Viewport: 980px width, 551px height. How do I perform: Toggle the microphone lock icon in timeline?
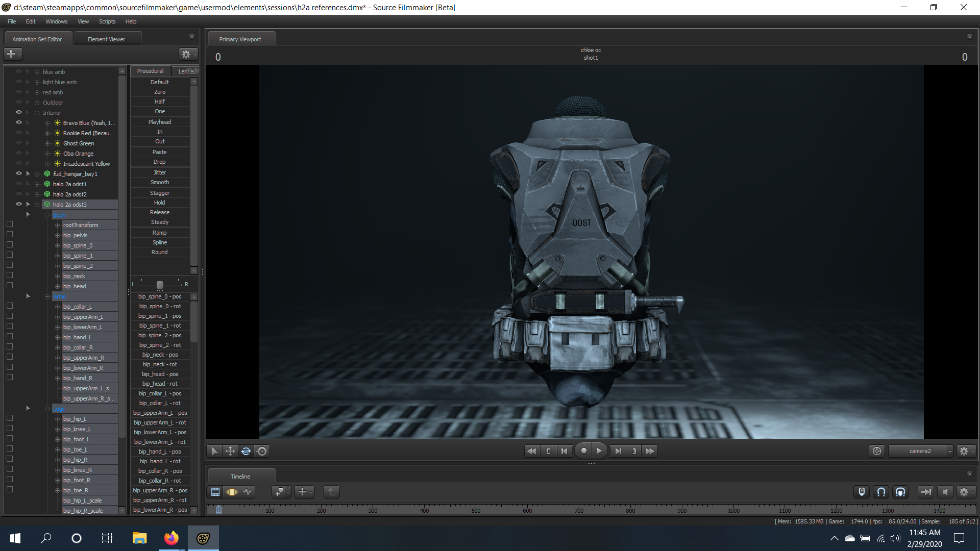click(x=862, y=492)
